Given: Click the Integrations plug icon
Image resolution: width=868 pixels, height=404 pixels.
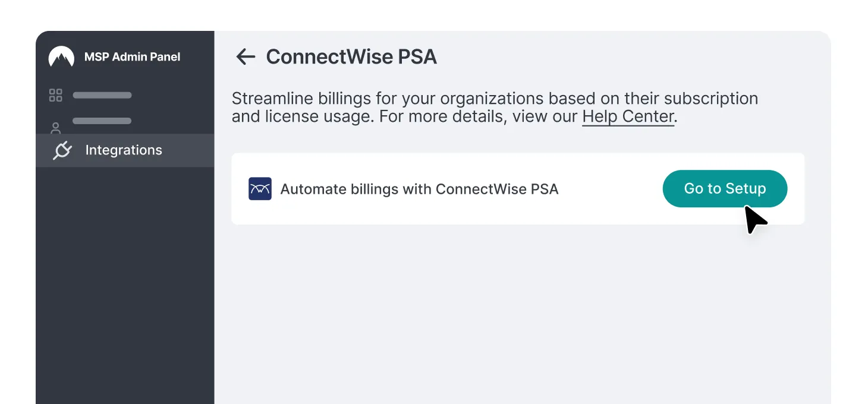Looking at the screenshot, I should coord(62,150).
